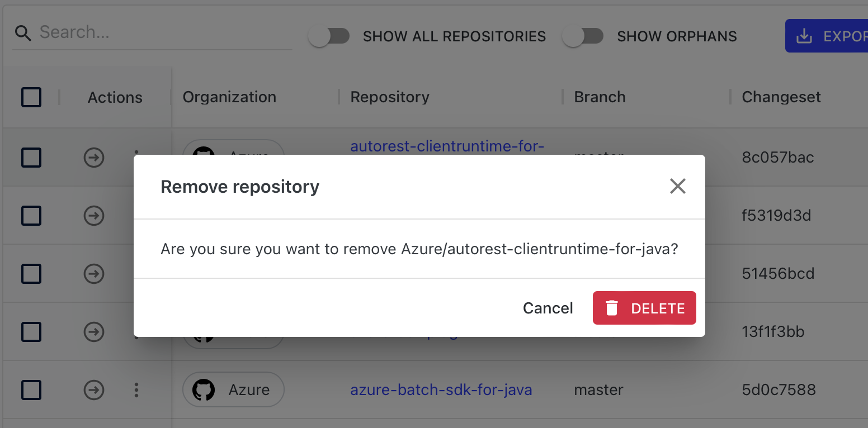Click arrow action icon for 51456bcd row
This screenshot has height=428, width=868.
pos(94,274)
